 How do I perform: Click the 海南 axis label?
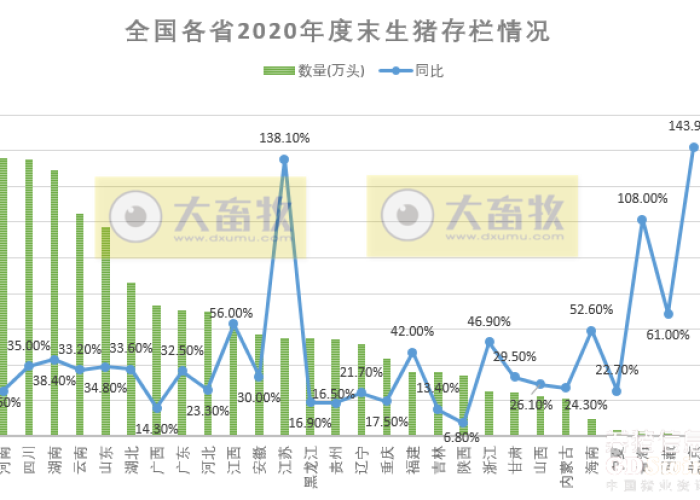[592, 460]
